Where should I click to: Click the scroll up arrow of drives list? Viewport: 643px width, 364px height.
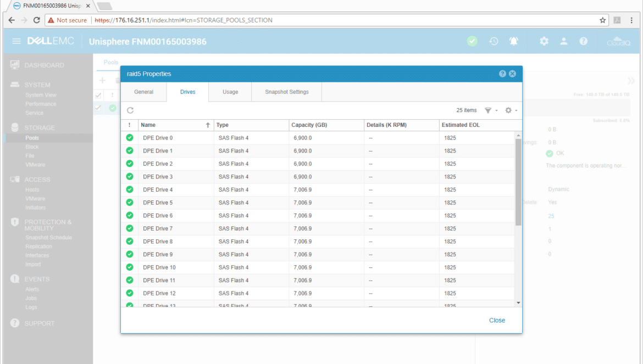coord(518,135)
